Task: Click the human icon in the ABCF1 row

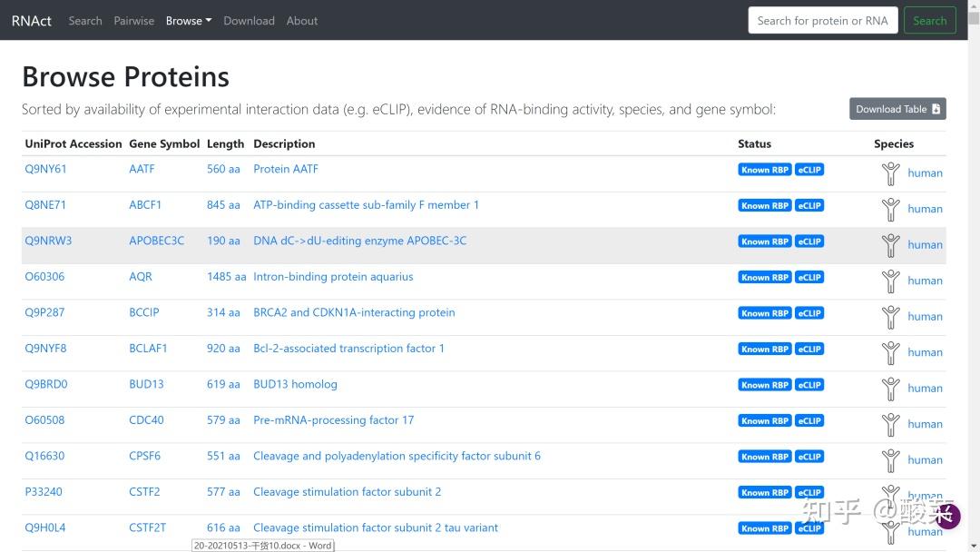Action: [x=890, y=209]
